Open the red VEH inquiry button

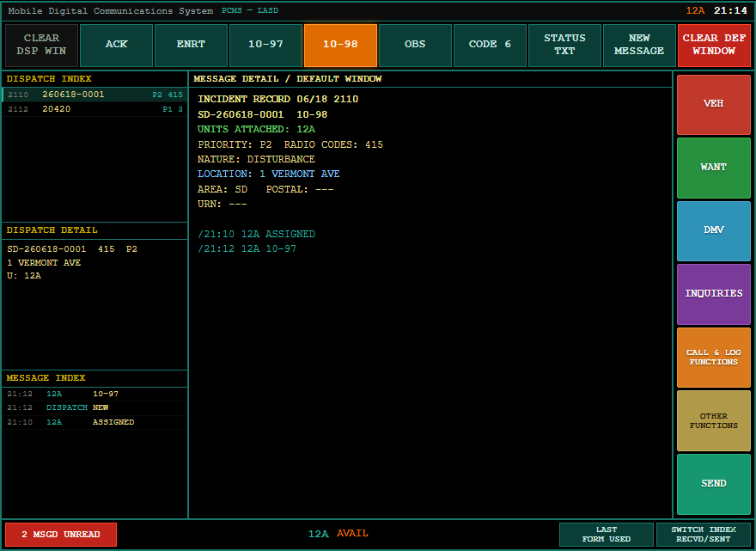pos(714,104)
